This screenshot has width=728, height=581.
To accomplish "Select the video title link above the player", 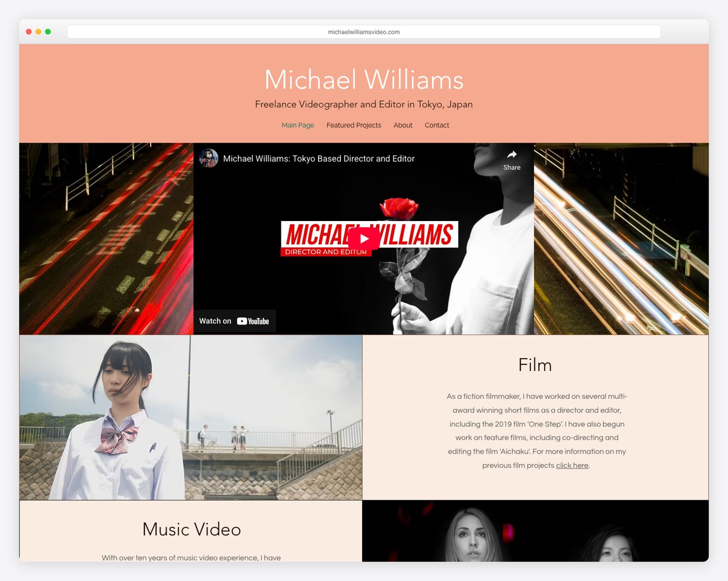I will (319, 158).
